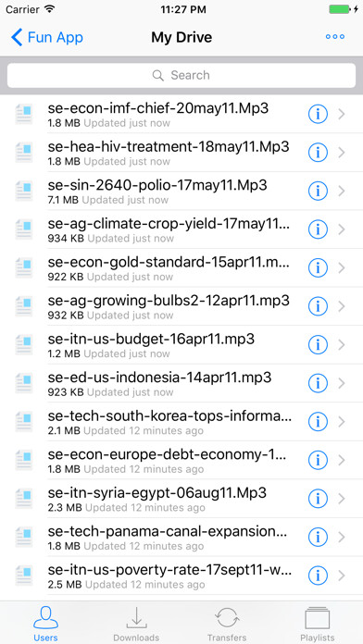Image resolution: width=363 pixels, height=644 pixels.
Task: Open info for se-ag-climate-crop-yield file
Action: (x=318, y=229)
